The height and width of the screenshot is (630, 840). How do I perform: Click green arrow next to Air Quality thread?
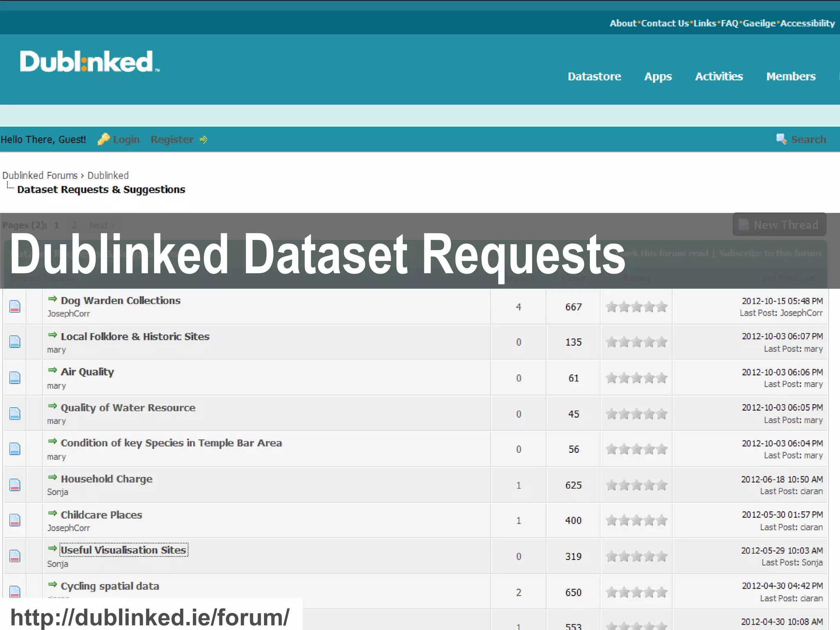click(52, 370)
